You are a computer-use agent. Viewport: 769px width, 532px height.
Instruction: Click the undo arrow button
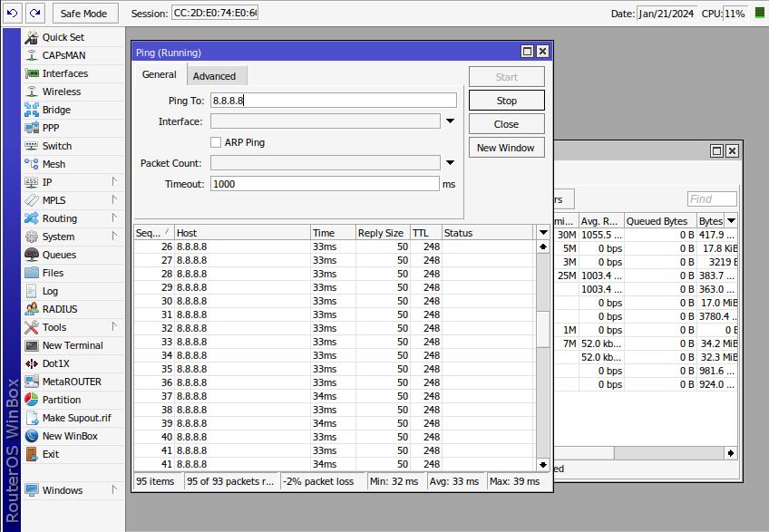click(x=13, y=14)
